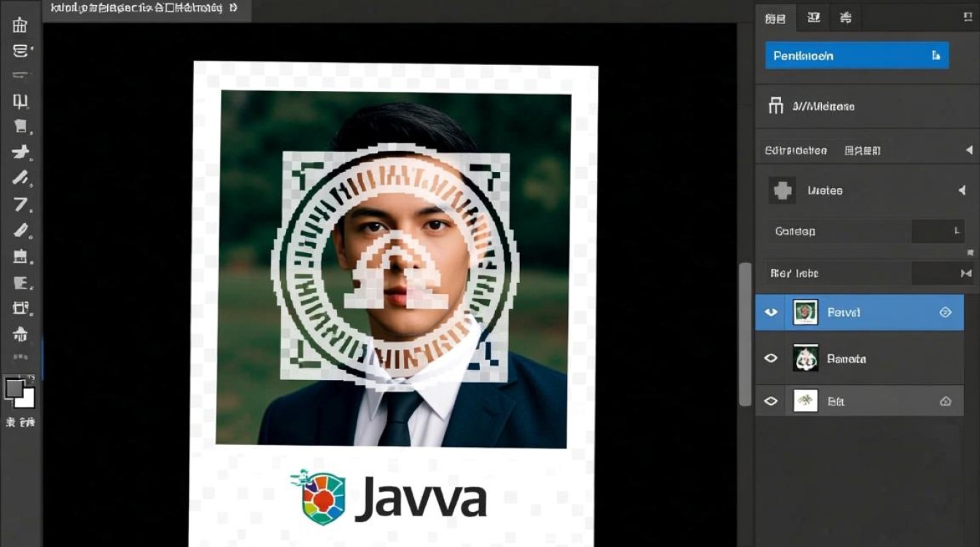
Task: Select the Crop tool in the toolbar
Action: [x=20, y=102]
